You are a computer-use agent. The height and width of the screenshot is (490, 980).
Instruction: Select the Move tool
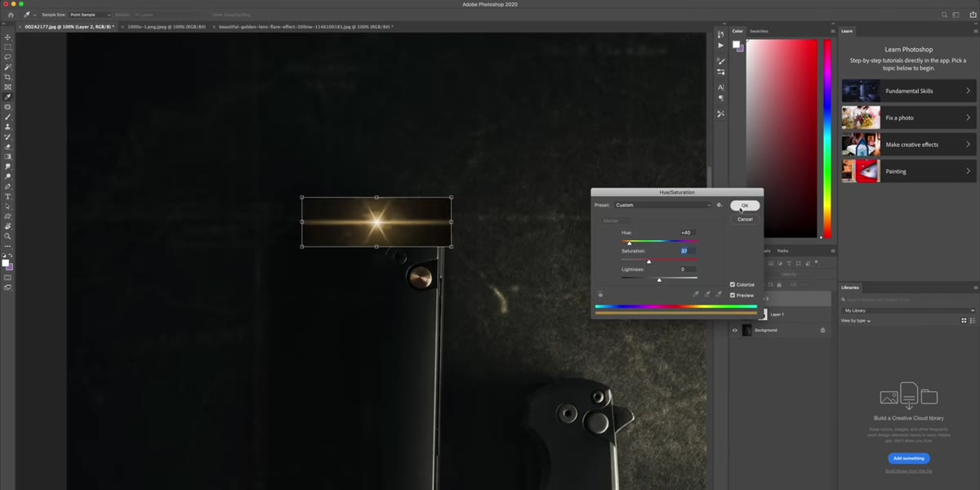[8, 38]
